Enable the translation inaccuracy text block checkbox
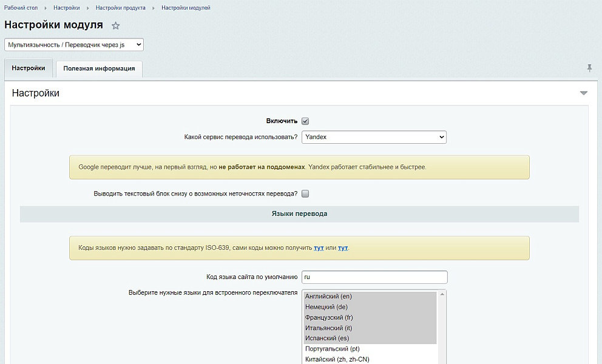The image size is (602, 364). pyautogui.click(x=305, y=194)
